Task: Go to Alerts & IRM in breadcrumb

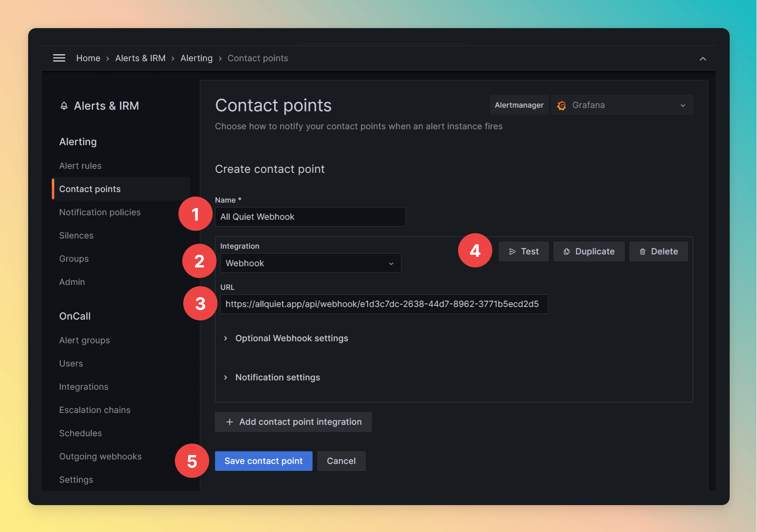Action: 140,58
